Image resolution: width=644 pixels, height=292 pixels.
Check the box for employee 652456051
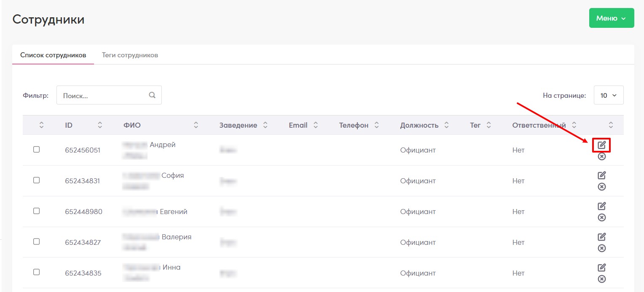point(36,150)
